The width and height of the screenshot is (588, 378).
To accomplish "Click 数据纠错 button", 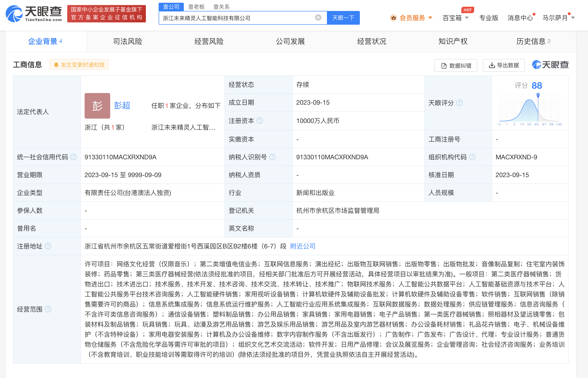I will (456, 65).
